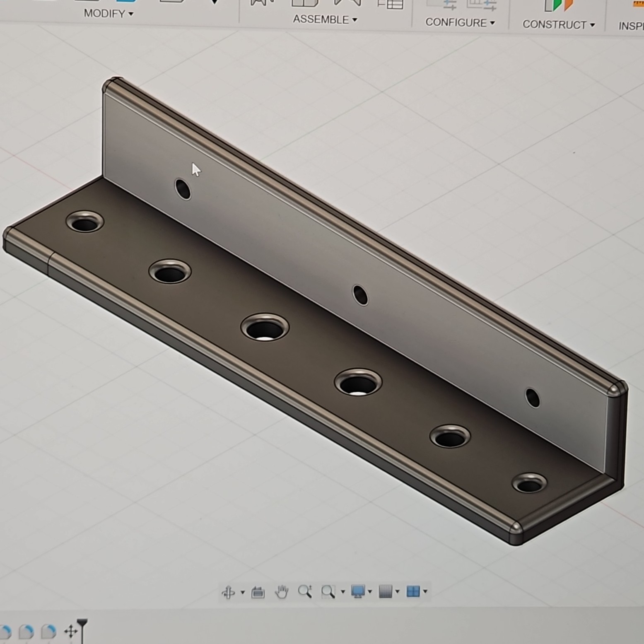Expand the Orbit tool dropdown arrow
This screenshot has height=644, width=644.
coord(243,591)
